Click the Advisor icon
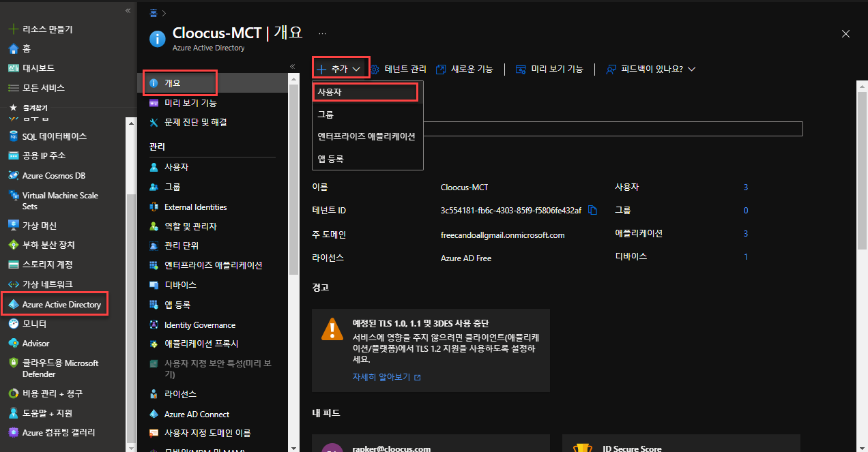The image size is (868, 452). tap(13, 343)
